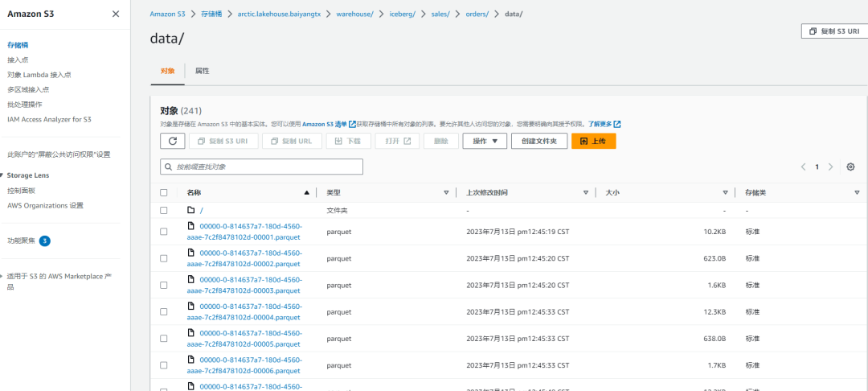
Task: Check the 00001.parquet row checkbox
Action: click(163, 232)
